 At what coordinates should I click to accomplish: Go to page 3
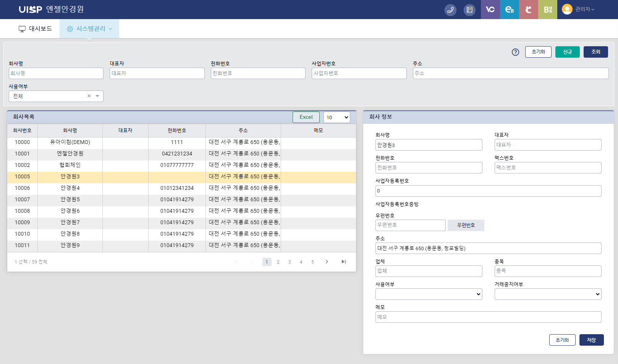tap(290, 262)
